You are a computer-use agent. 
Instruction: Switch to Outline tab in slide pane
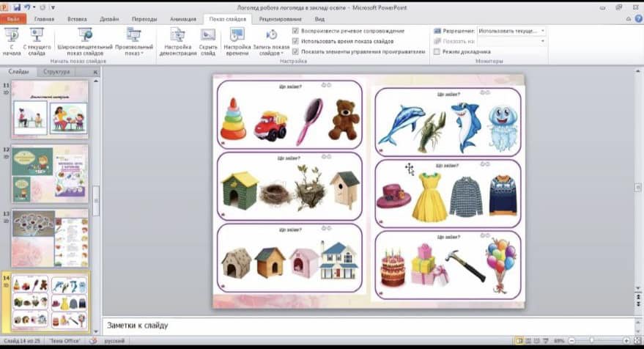56,72
